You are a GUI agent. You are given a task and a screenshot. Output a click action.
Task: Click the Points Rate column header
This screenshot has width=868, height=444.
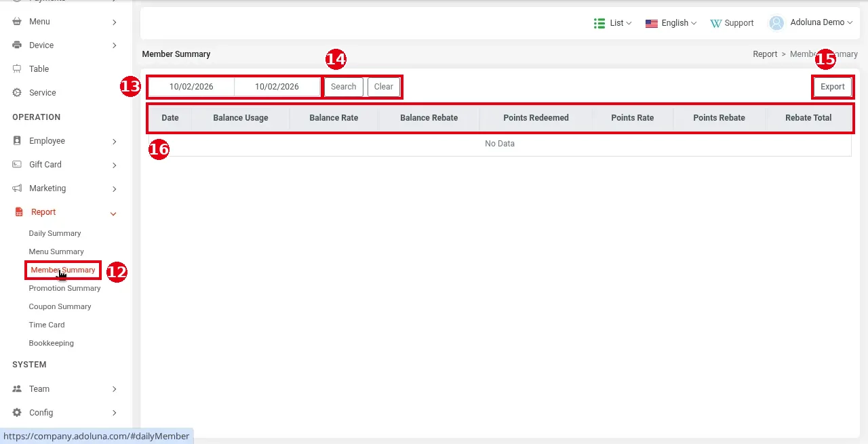point(633,118)
